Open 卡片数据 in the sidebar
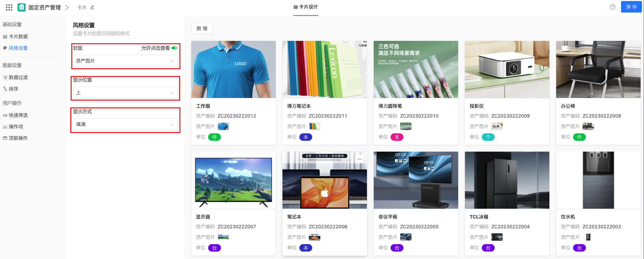 coord(18,36)
